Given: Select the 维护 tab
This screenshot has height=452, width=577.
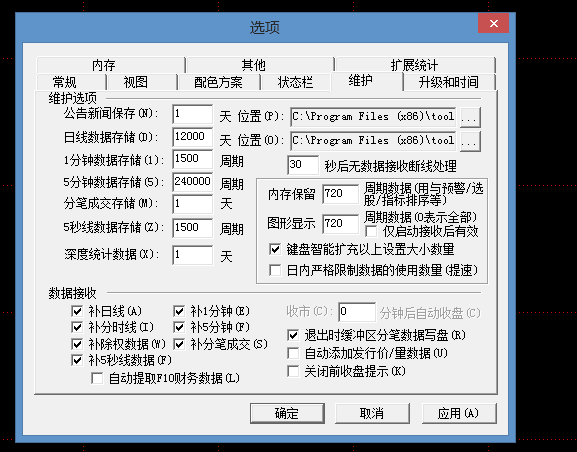Looking at the screenshot, I should [367, 81].
